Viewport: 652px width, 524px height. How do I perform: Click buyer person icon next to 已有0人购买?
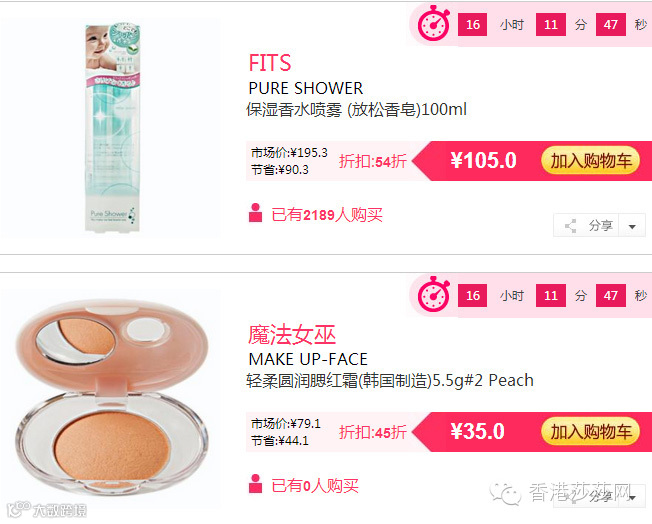(x=255, y=484)
